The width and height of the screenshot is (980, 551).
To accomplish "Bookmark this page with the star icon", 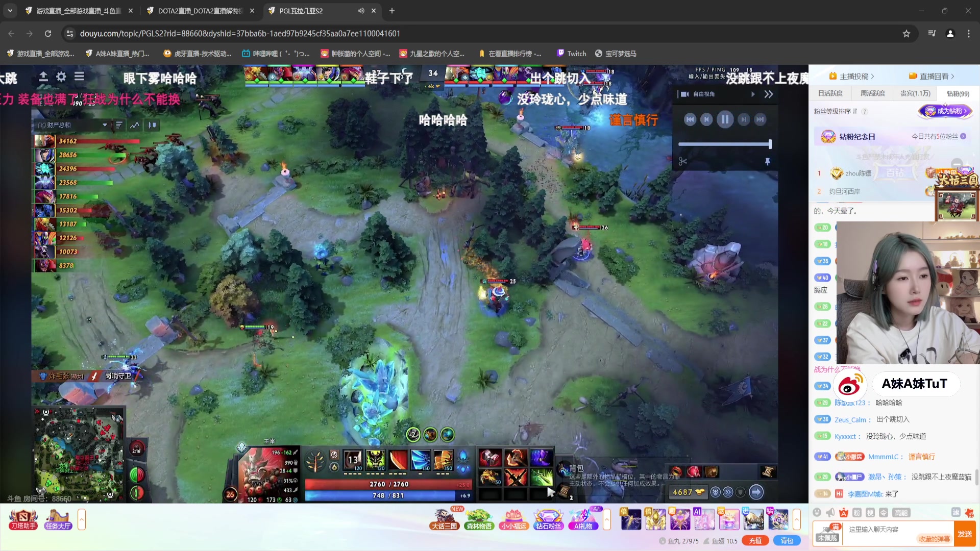I will coord(906,34).
